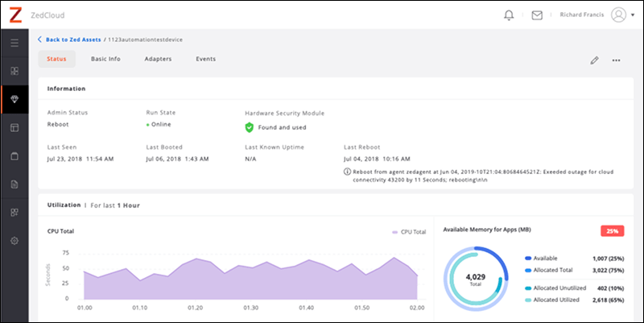Open the Events tab
The width and height of the screenshot is (644, 323).
pos(205,59)
